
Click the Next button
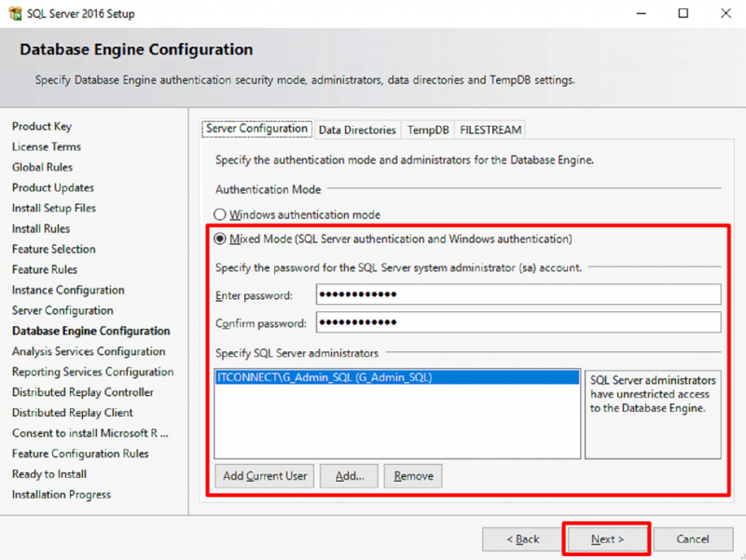click(606, 539)
